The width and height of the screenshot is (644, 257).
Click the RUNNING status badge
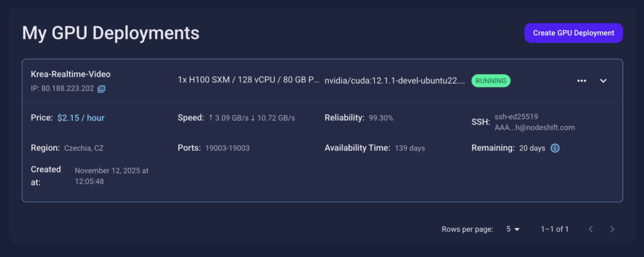[x=491, y=81]
